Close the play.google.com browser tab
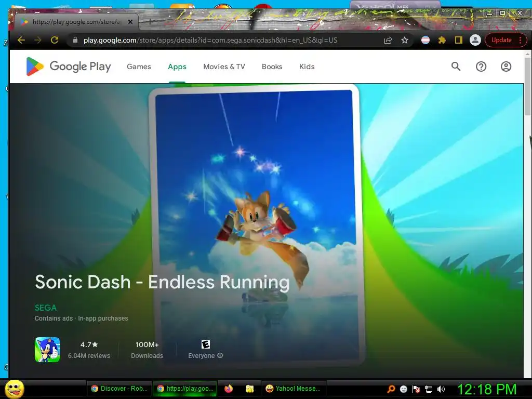Viewport: 532px width, 399px height. 130,22
